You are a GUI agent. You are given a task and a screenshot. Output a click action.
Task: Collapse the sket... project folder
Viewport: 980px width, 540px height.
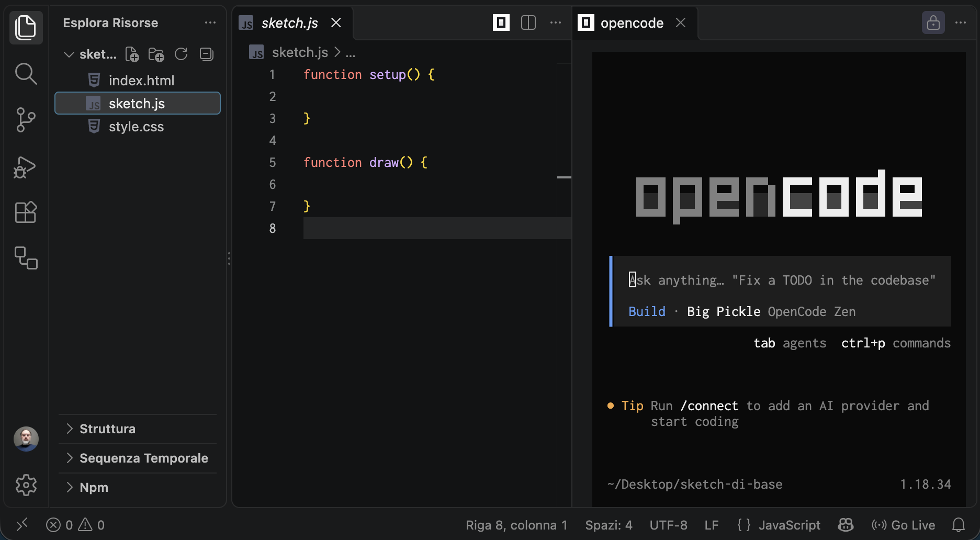69,54
